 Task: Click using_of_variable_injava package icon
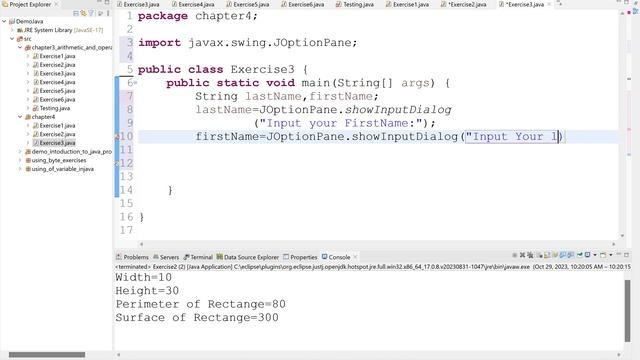point(28,169)
